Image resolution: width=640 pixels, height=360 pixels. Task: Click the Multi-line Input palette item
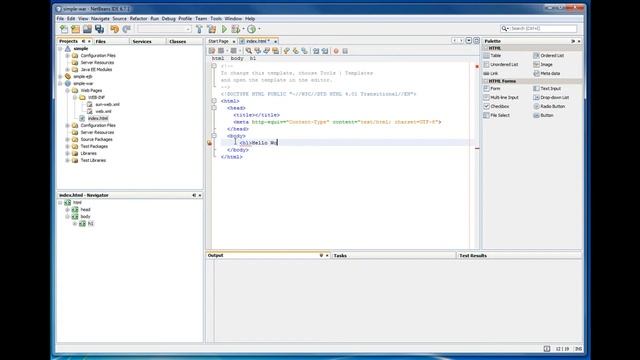[501, 98]
